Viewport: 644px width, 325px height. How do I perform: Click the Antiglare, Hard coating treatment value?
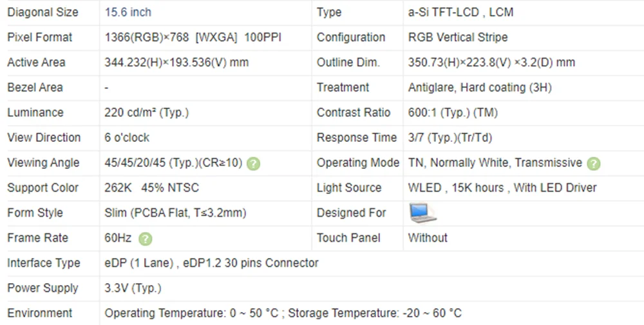pos(480,88)
